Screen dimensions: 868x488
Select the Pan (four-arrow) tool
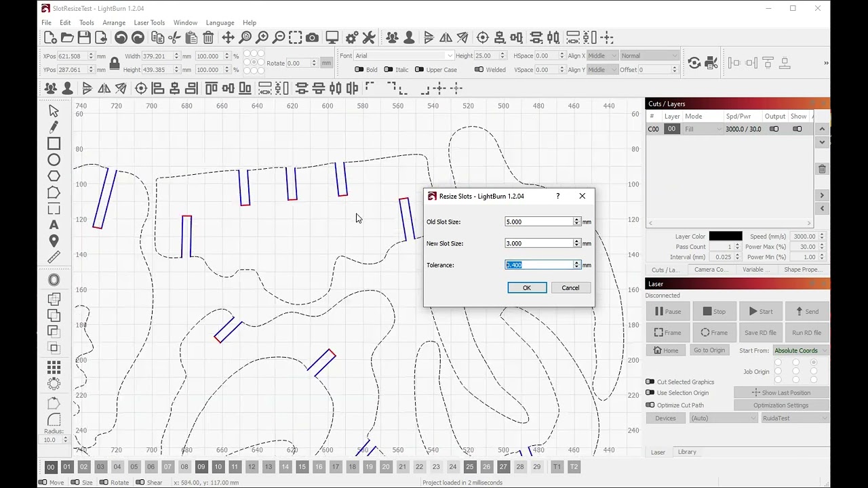coord(228,38)
